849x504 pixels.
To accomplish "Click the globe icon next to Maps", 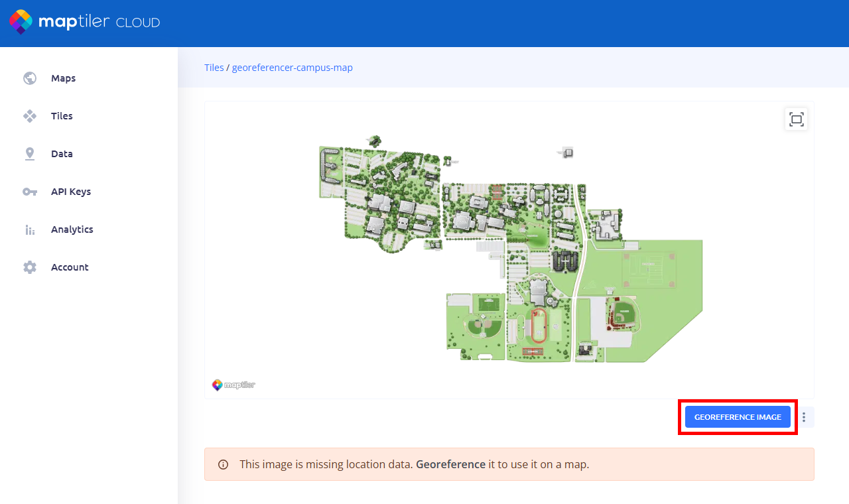I will pyautogui.click(x=30, y=78).
